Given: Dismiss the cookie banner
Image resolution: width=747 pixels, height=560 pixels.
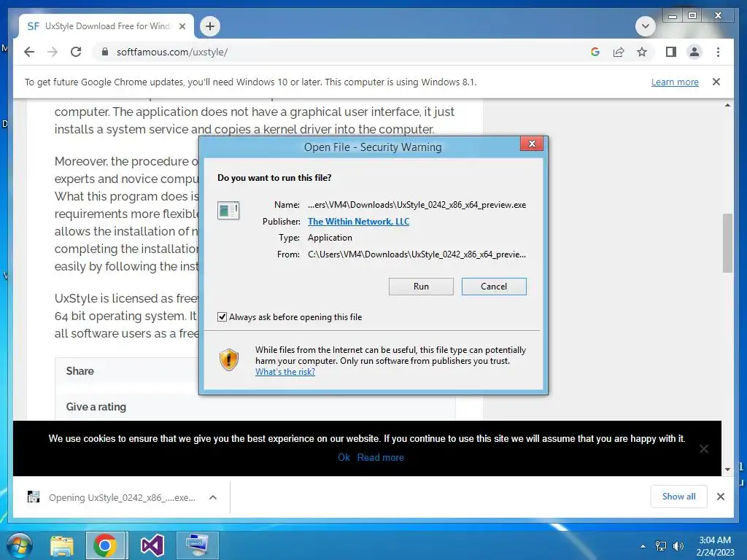Looking at the screenshot, I should point(704,448).
